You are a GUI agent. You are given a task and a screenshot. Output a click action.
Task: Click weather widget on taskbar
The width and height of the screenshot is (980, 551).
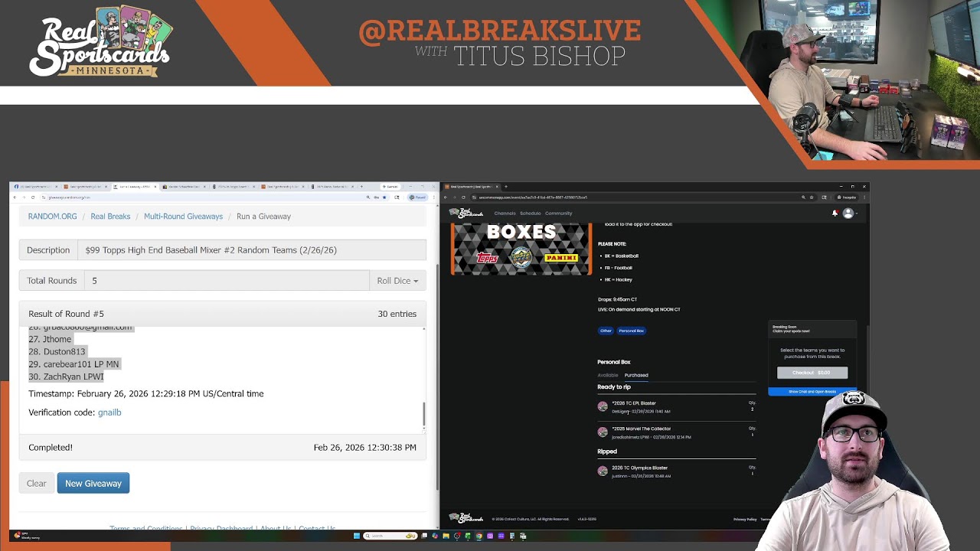(x=26, y=536)
